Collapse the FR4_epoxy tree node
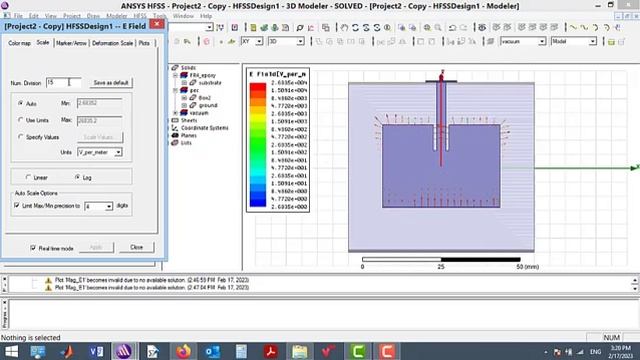640x360 pixels. click(176, 75)
